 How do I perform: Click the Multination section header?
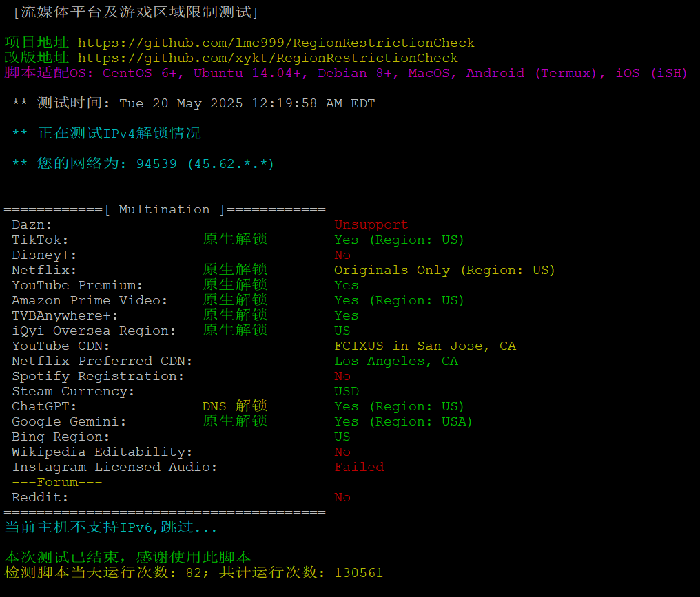164,210
